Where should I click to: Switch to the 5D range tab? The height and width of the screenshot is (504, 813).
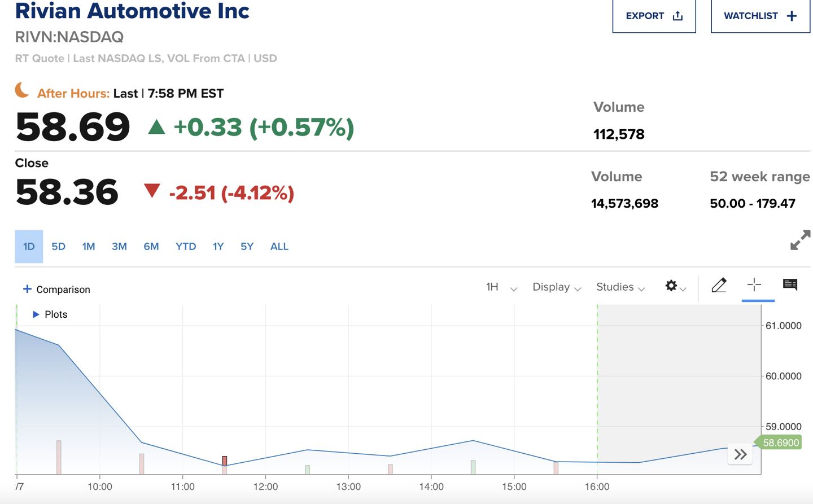[58, 247]
